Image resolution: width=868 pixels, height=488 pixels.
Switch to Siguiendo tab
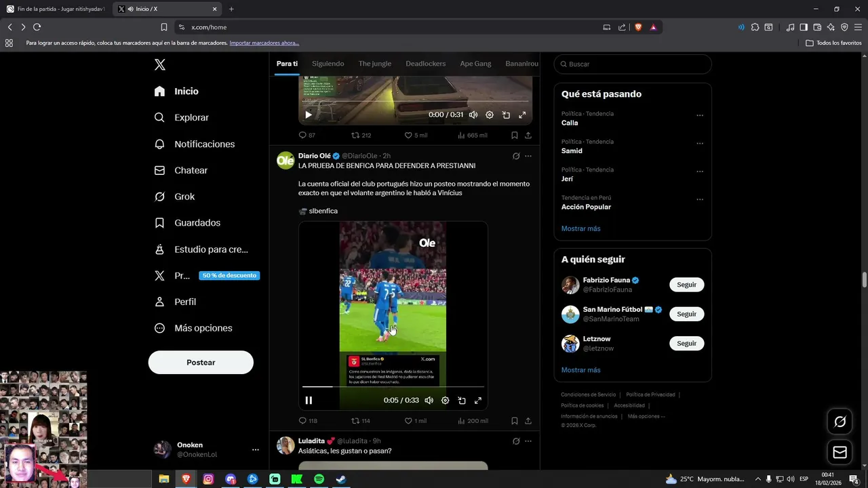click(x=328, y=64)
